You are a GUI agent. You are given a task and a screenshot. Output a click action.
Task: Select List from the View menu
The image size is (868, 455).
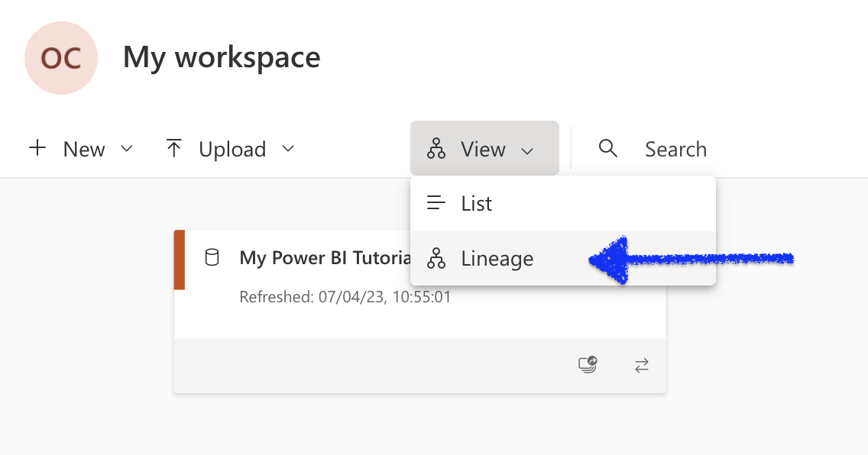[477, 204]
